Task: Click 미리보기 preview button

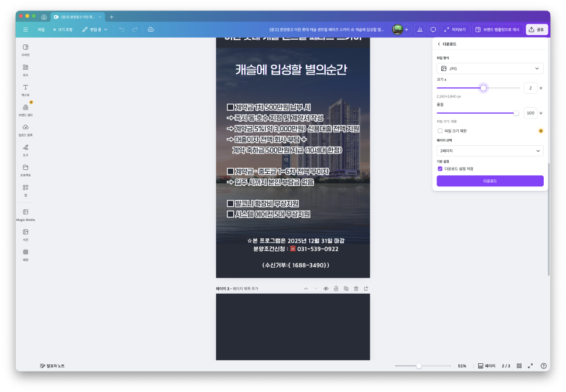Action: (x=455, y=30)
